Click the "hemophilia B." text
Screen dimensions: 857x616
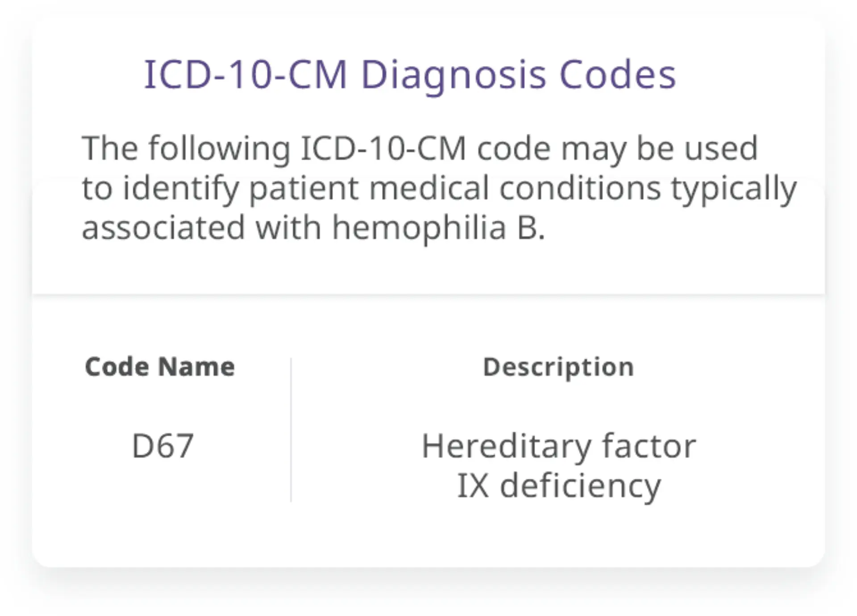coord(438,227)
